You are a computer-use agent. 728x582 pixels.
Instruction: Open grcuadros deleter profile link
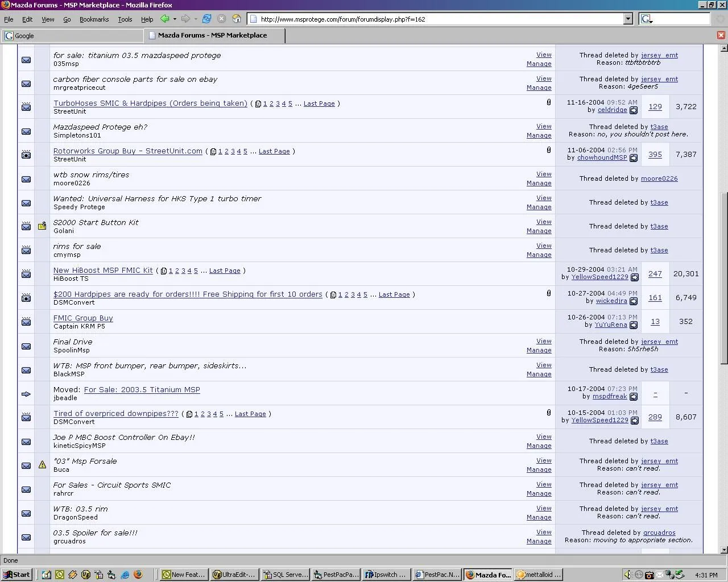(659, 533)
